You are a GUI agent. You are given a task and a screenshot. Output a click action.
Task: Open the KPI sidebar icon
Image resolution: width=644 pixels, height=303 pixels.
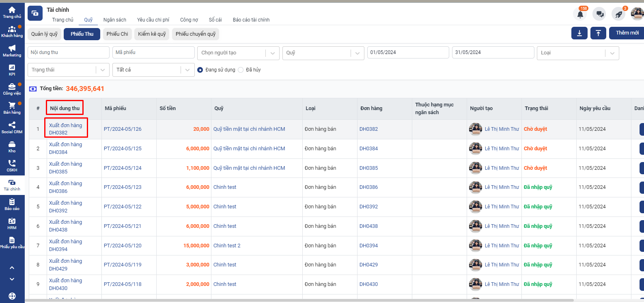12,70
